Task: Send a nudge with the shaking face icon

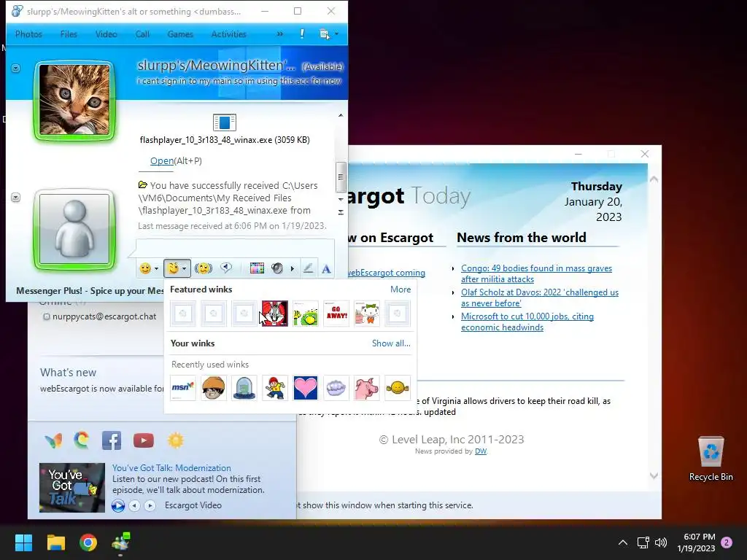Action: tap(204, 268)
